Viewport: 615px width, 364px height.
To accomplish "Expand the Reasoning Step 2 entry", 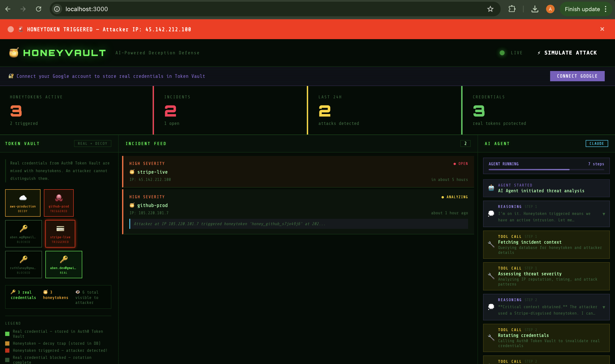I will [604, 307].
